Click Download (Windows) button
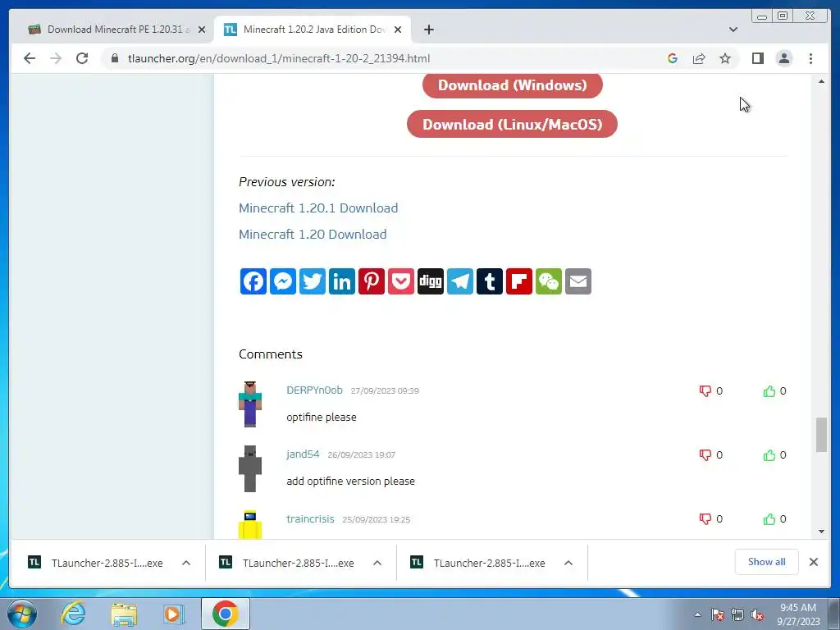Image resolution: width=840 pixels, height=630 pixels. click(x=513, y=85)
